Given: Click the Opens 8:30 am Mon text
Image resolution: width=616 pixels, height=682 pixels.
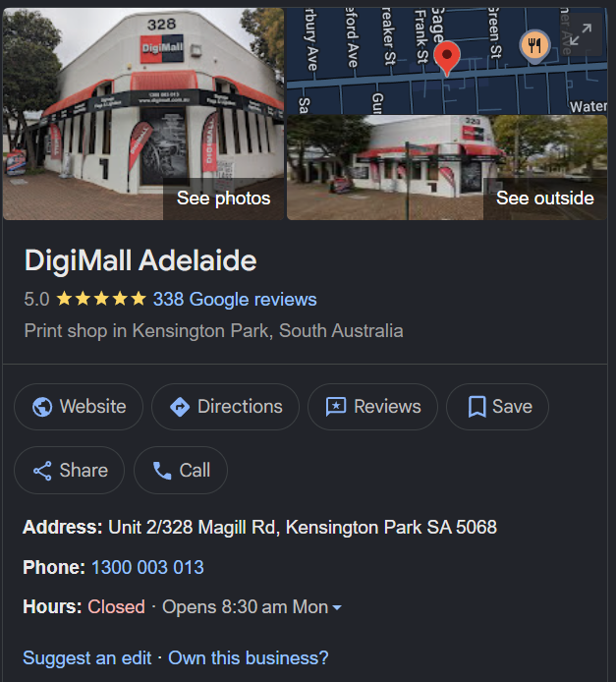Looking at the screenshot, I should pyautogui.click(x=245, y=607).
